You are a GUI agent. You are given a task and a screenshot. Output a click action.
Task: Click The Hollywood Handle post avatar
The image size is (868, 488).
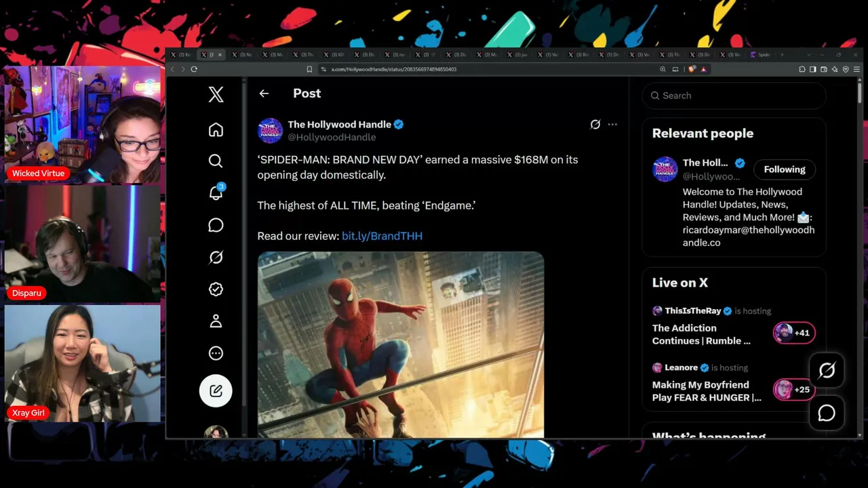[270, 130]
